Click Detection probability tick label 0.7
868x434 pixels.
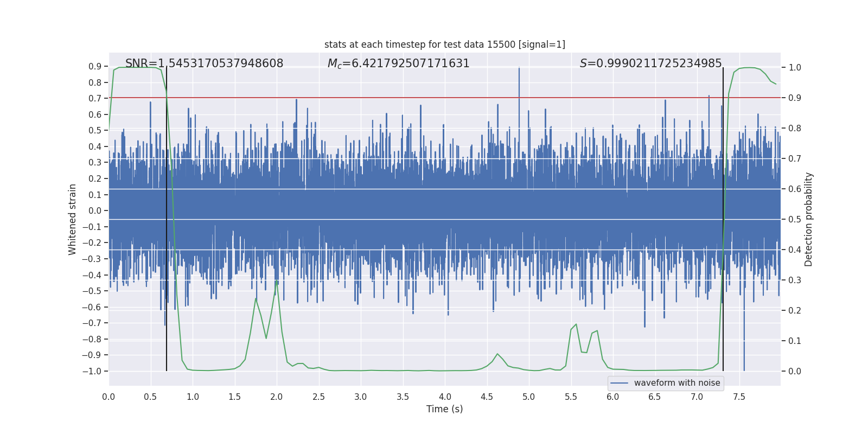pyautogui.click(x=795, y=159)
